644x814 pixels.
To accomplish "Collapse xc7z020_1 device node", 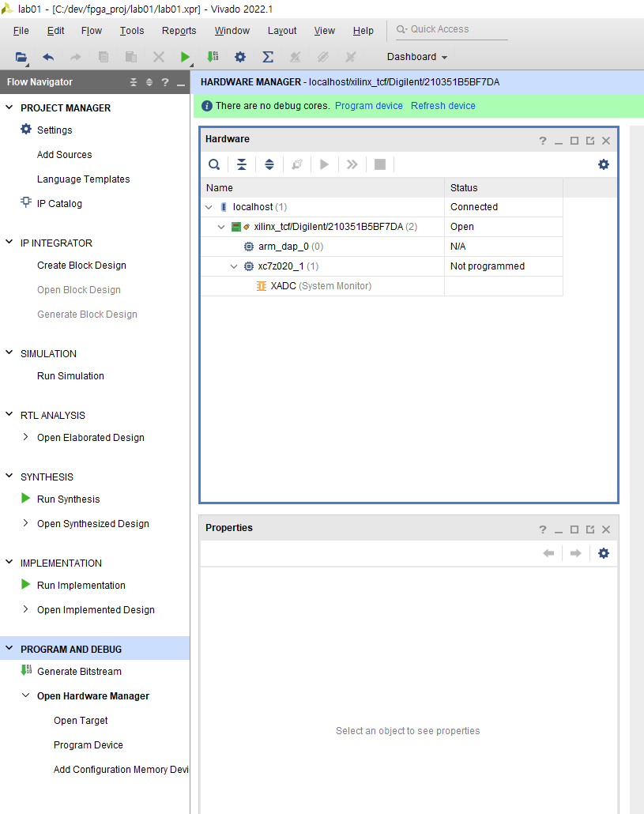I will click(x=234, y=266).
